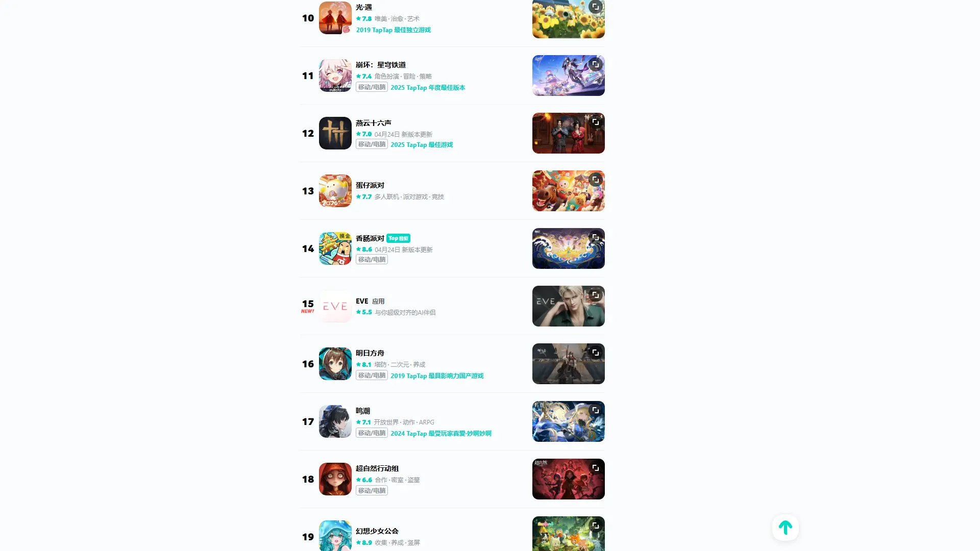Open the 超自然行动组 game title
The width and height of the screenshot is (980, 551).
pos(377,468)
